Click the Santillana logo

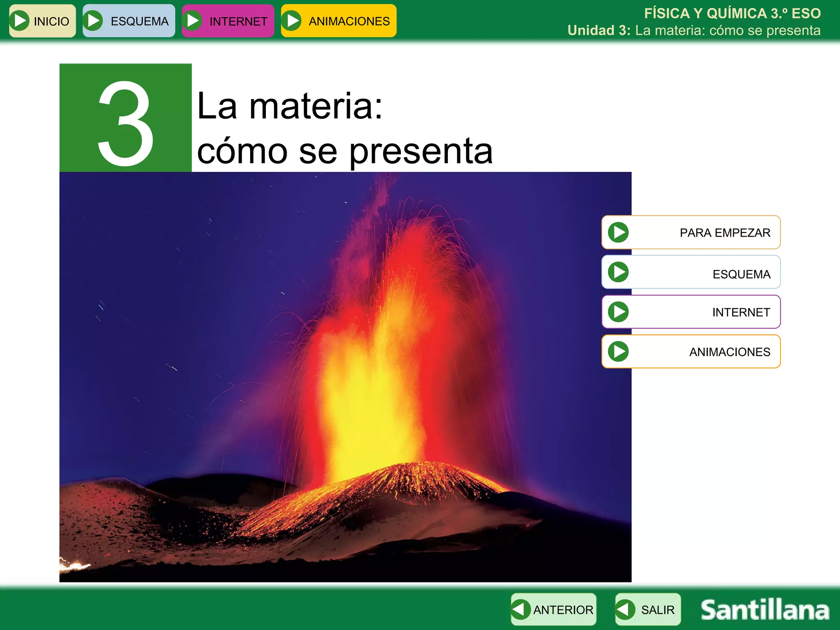pos(765,610)
